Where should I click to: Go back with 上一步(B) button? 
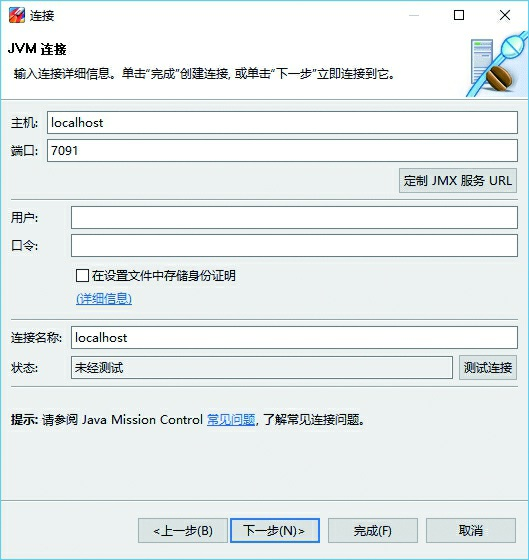click(x=183, y=530)
